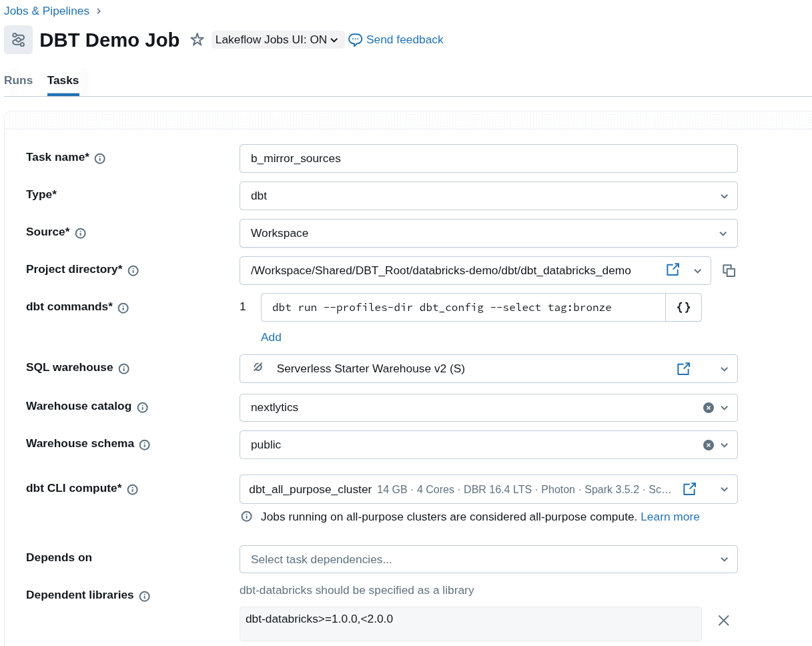The image size is (812, 646).
Task: Toggle the Lakeflow Jobs UI setting
Action: 278,39
